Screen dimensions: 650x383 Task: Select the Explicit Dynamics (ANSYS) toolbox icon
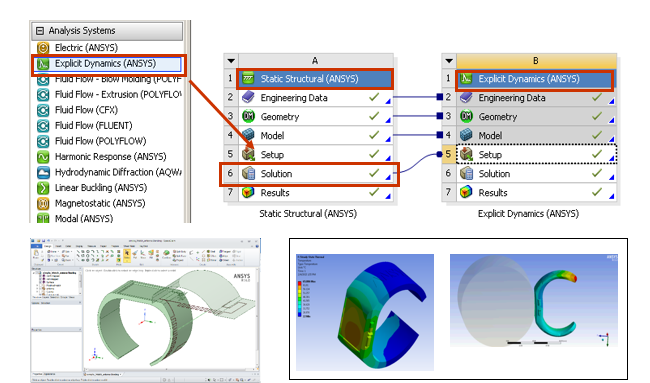[x=43, y=64]
